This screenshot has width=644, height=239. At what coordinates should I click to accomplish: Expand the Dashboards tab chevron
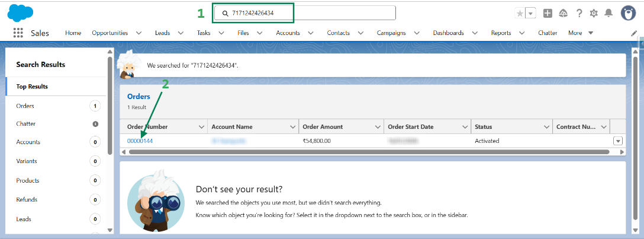475,33
